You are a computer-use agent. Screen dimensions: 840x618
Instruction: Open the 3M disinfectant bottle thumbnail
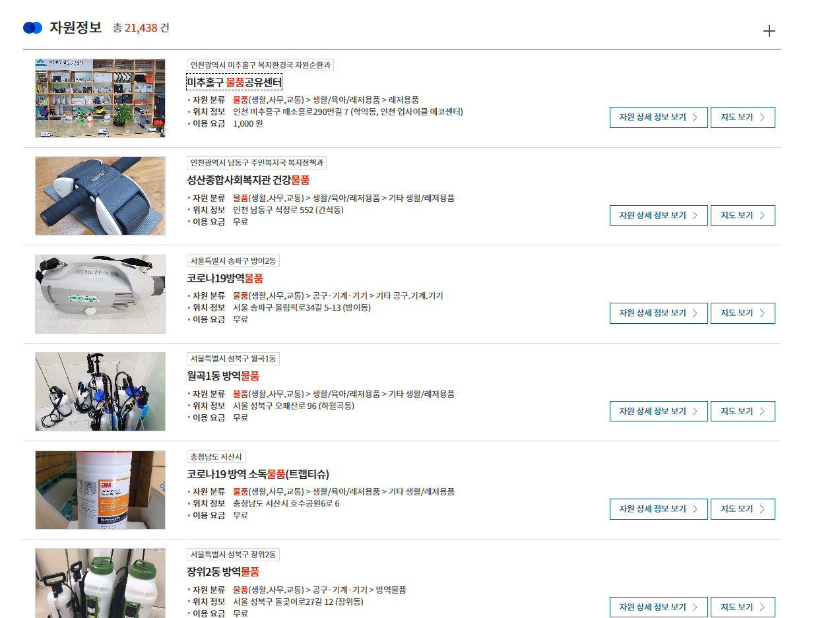coord(100,490)
